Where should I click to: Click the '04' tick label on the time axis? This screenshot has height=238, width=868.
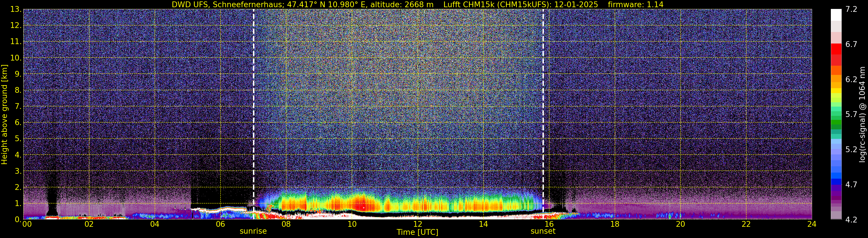tap(155, 224)
